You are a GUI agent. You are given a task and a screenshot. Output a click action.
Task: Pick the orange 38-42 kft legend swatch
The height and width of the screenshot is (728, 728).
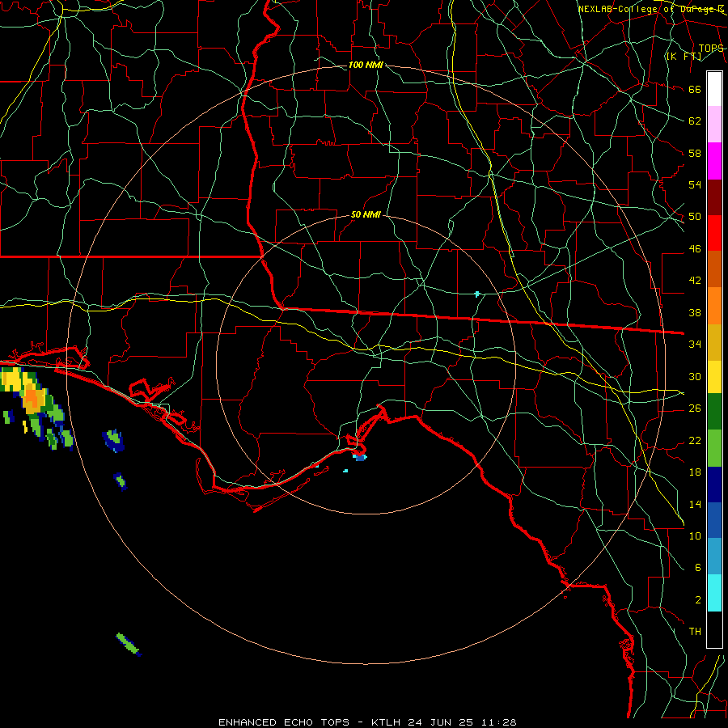[714, 306]
